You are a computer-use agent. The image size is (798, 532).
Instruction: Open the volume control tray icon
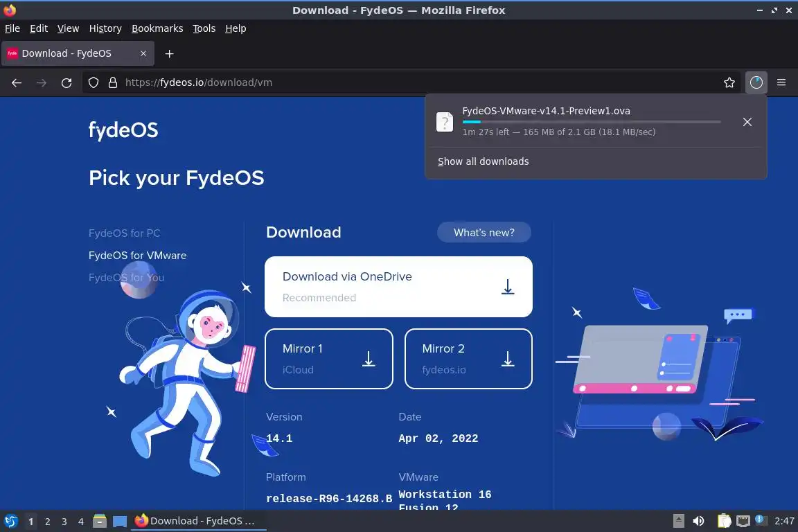tap(699, 521)
